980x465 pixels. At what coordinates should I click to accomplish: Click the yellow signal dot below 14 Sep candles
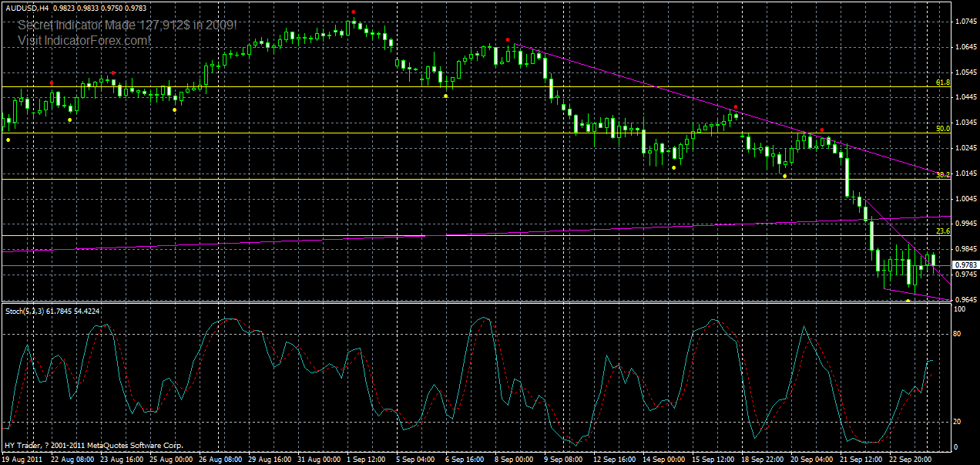click(674, 167)
